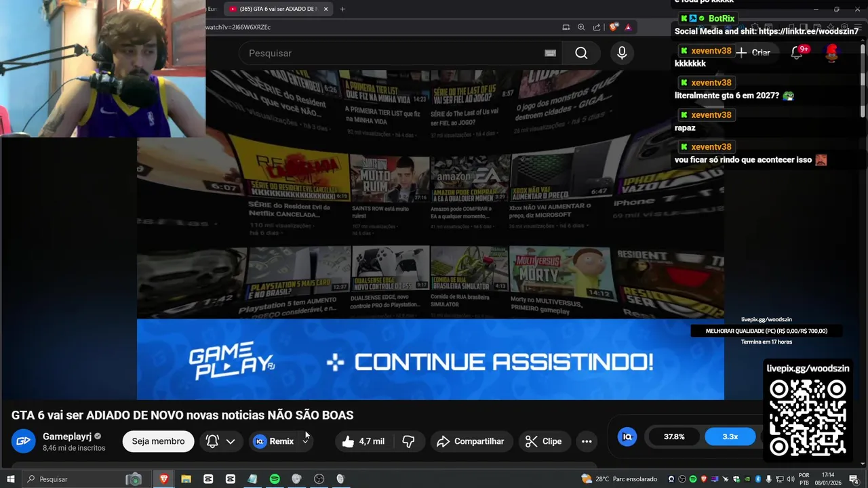Open YouTube notifications bell with 9+ badge
Viewport: 868px width, 488px height.
click(797, 52)
